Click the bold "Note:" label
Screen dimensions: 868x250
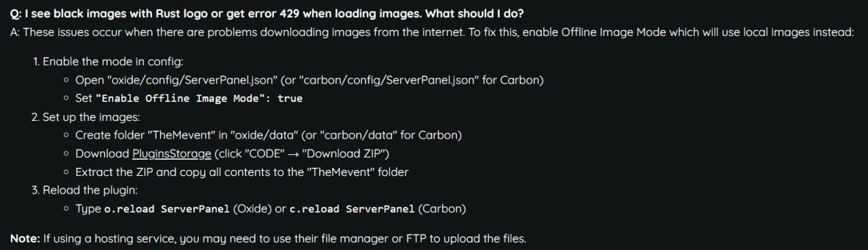pos(25,238)
